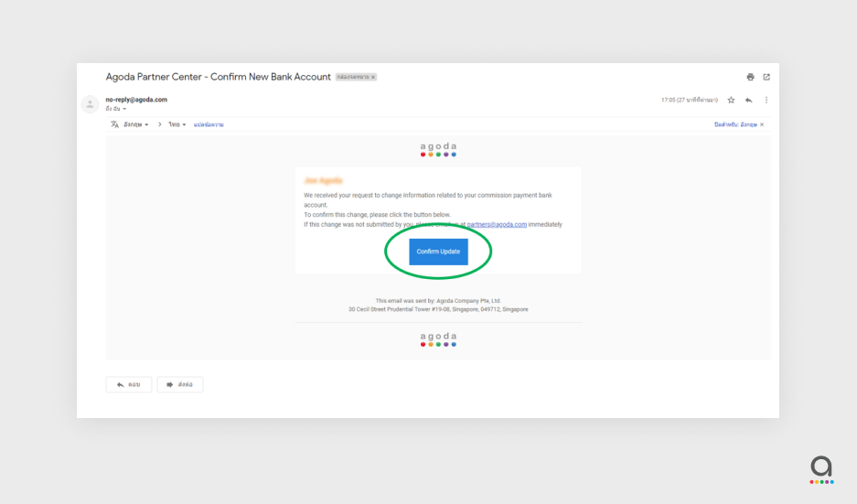Click the sender address no-reply@agoda.com

(136, 100)
